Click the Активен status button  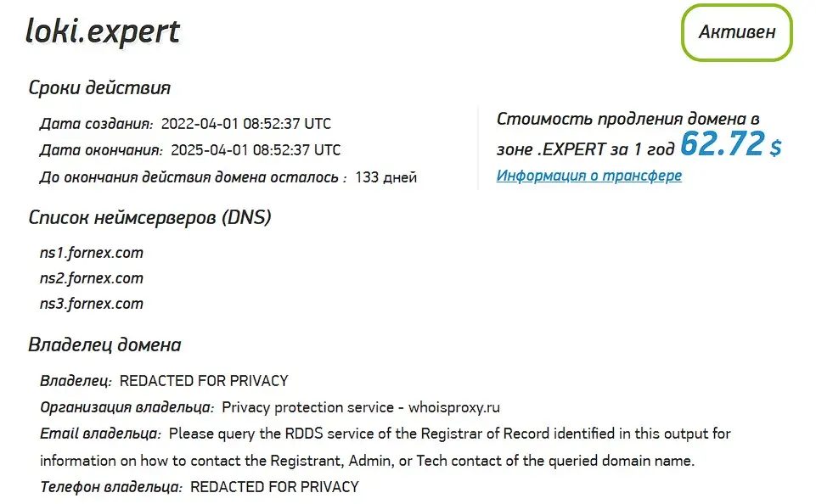[x=736, y=33]
